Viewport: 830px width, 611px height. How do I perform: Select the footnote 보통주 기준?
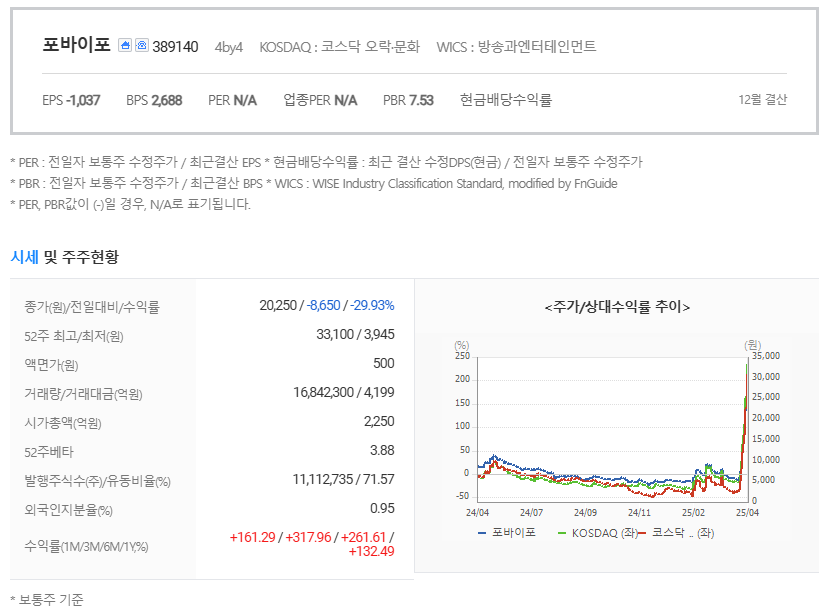click(x=47, y=600)
